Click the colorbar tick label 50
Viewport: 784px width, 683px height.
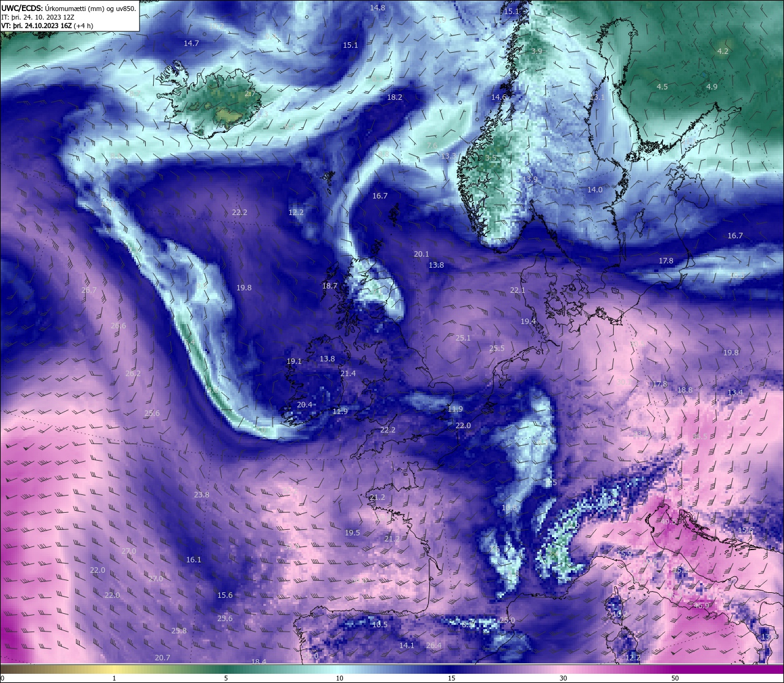(675, 678)
